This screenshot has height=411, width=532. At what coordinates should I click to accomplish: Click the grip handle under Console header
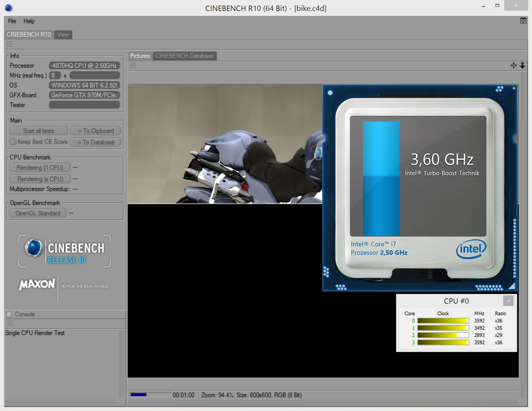click(10, 324)
